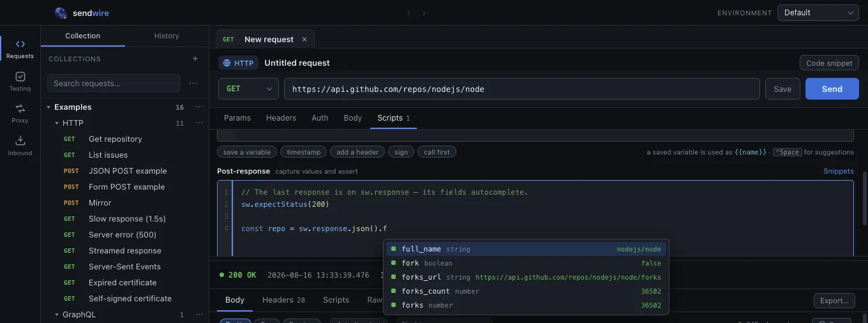Insert the 'timestamp' snippet chip
Image resolution: width=868 pixels, height=323 pixels.
pos(303,152)
